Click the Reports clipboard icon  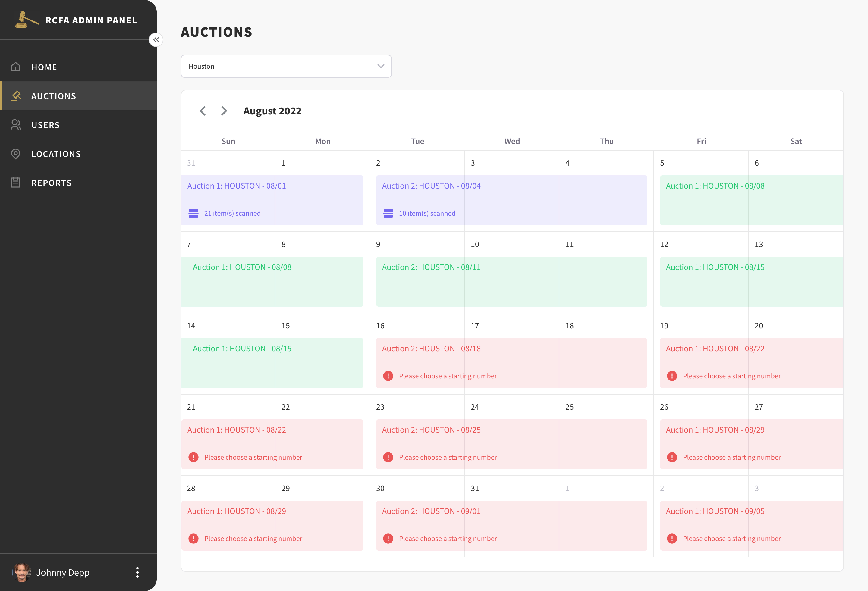click(16, 183)
